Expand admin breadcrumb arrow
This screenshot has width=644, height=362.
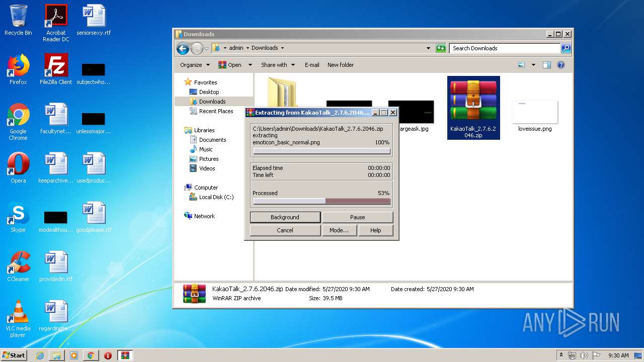point(247,48)
